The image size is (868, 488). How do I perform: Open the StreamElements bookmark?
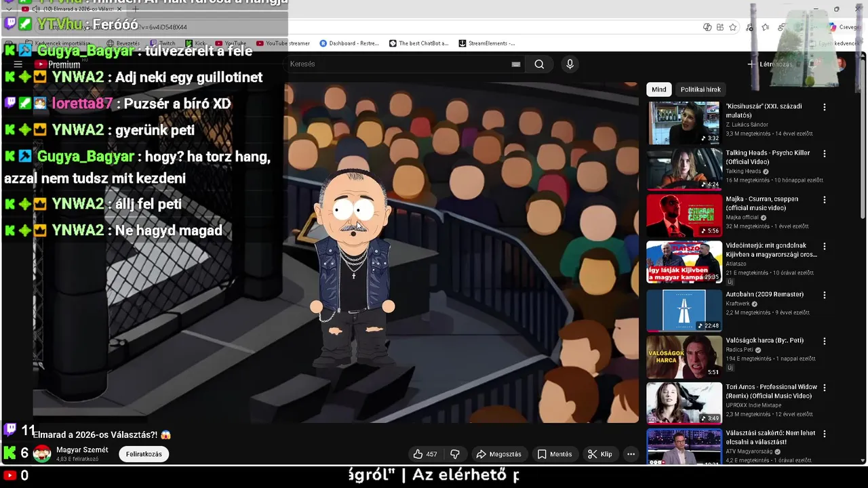pyautogui.click(x=487, y=43)
